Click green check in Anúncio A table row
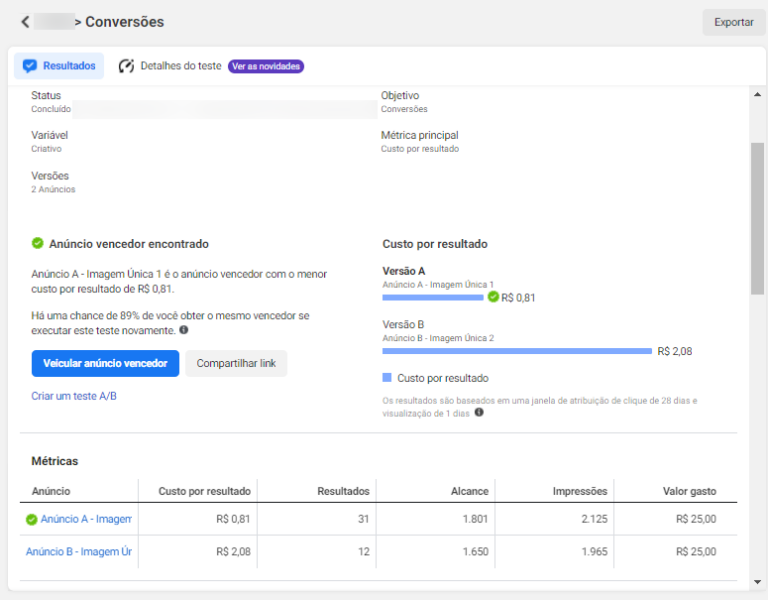Viewport: 768px width, 600px height. pos(31,520)
